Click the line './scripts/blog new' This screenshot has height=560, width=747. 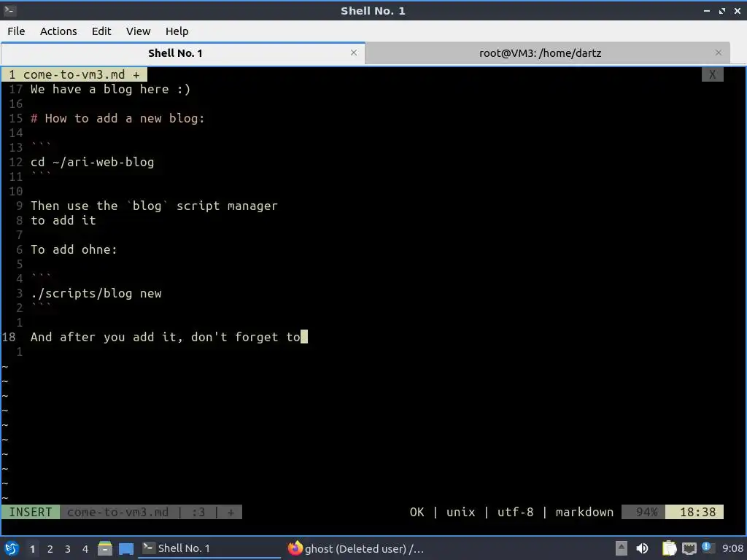pos(96,294)
